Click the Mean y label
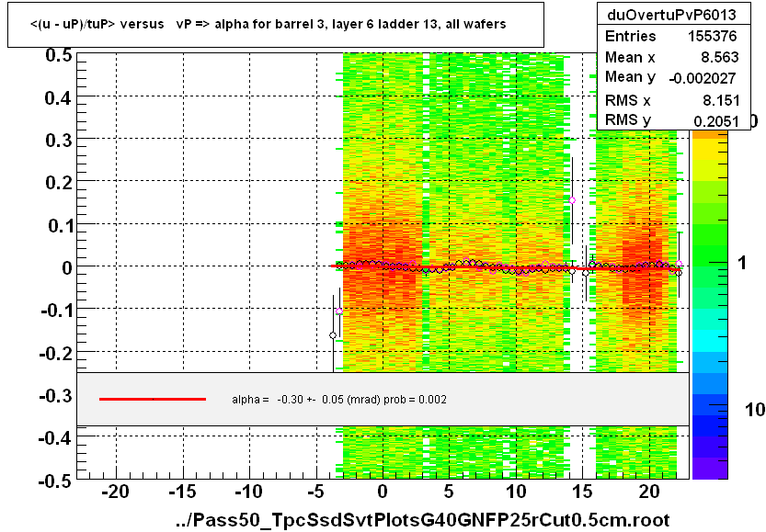This screenshot has width=766, height=532. (x=630, y=77)
